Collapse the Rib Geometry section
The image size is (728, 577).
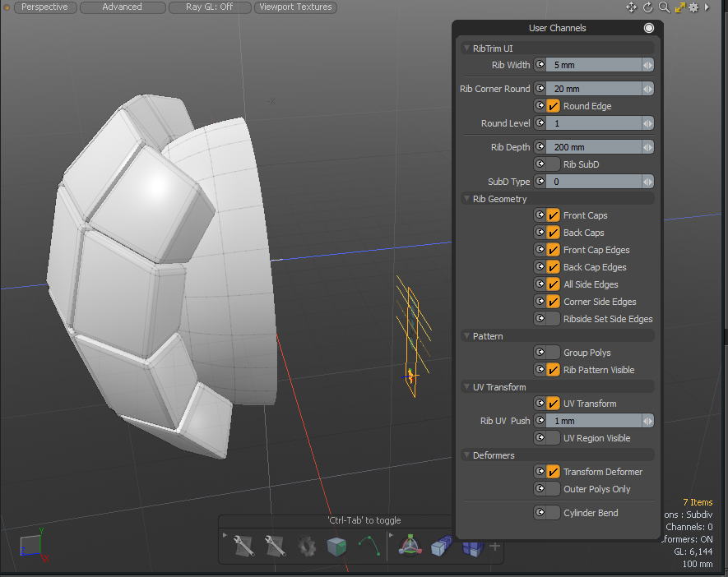click(x=467, y=199)
